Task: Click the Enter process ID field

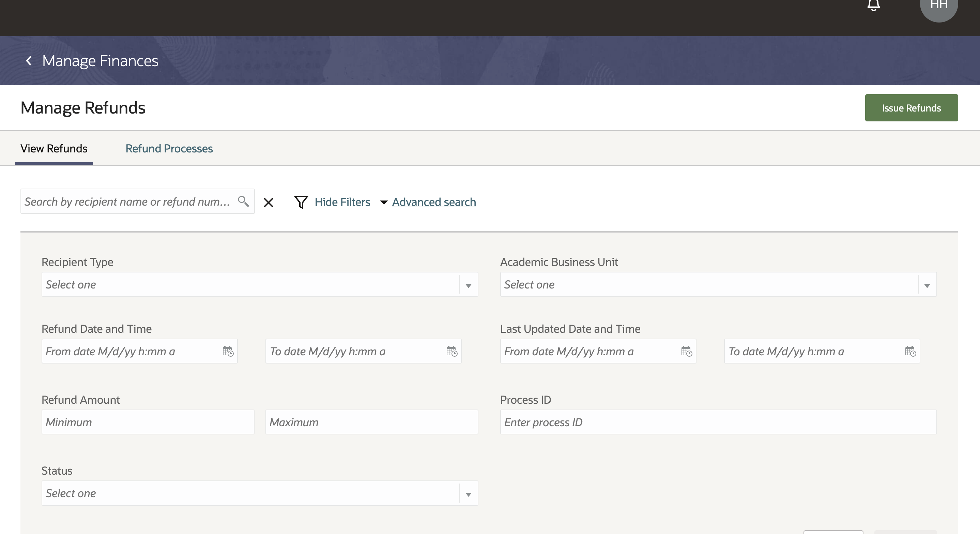Action: [718, 422]
